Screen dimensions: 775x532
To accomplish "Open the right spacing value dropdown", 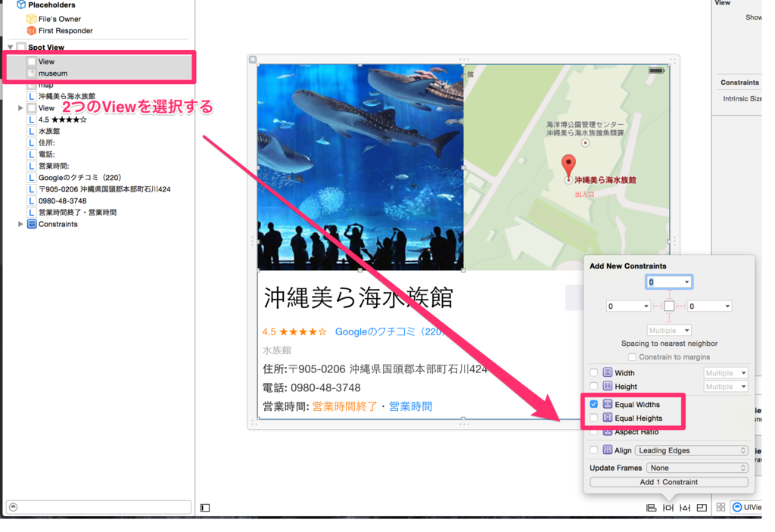I will 727,306.
